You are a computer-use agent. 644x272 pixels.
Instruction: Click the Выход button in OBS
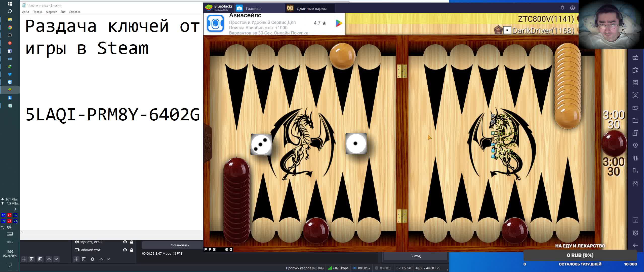point(415,256)
